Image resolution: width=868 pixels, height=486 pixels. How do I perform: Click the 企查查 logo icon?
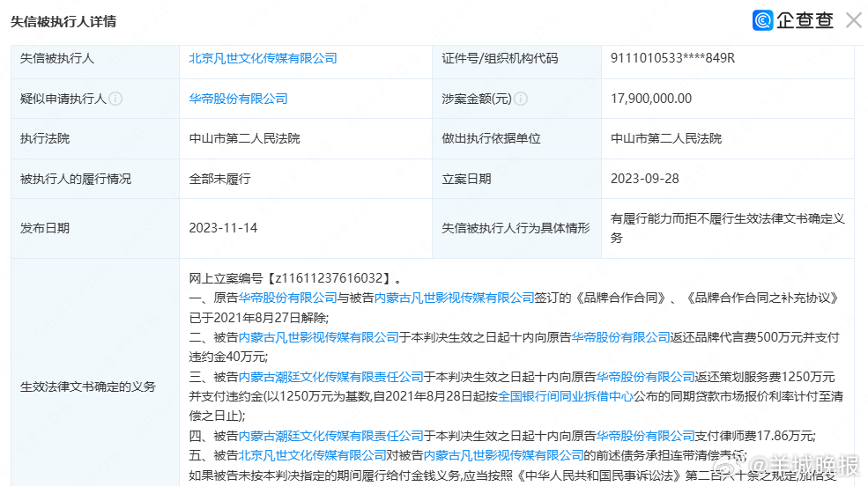click(762, 20)
